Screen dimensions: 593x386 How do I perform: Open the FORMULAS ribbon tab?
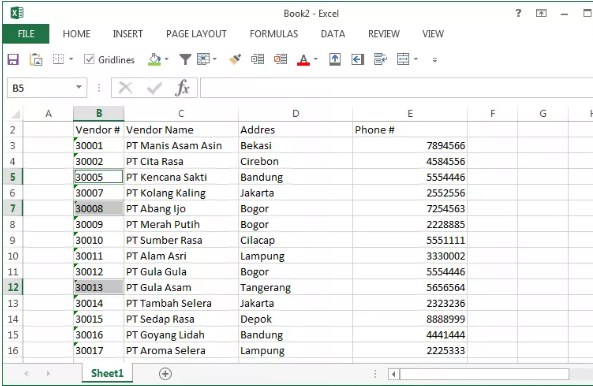tap(274, 34)
